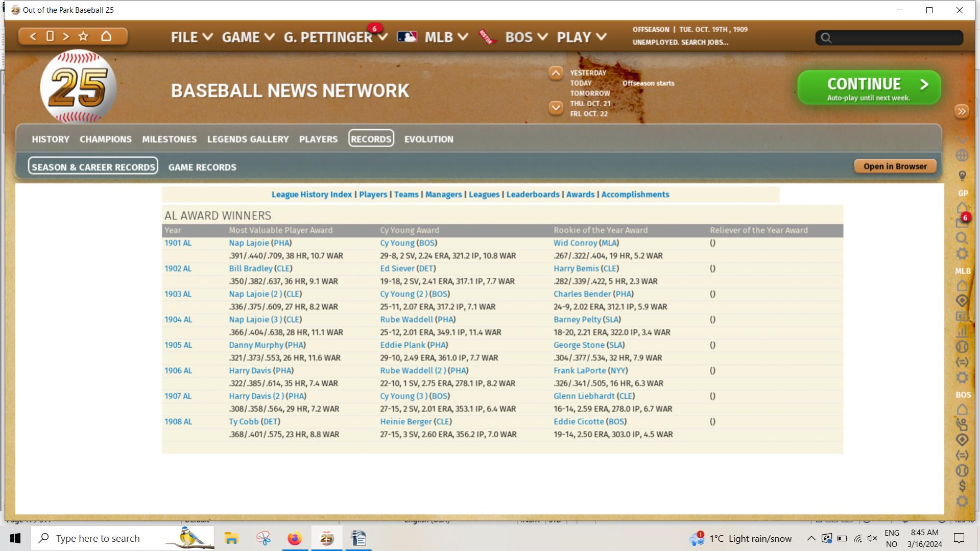The width and height of the screenshot is (980, 551).
Task: Click the forward navigation arrow
Action: click(x=66, y=36)
